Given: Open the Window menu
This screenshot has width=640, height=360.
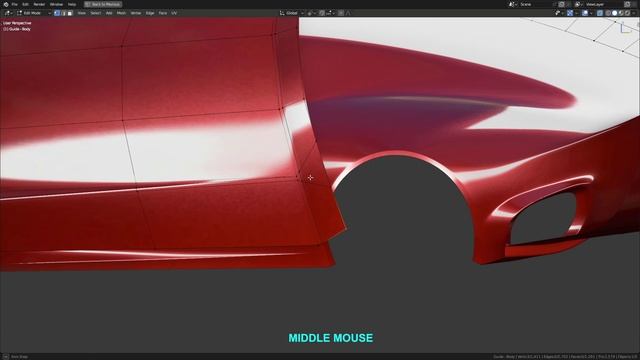Looking at the screenshot, I should pos(56,4).
